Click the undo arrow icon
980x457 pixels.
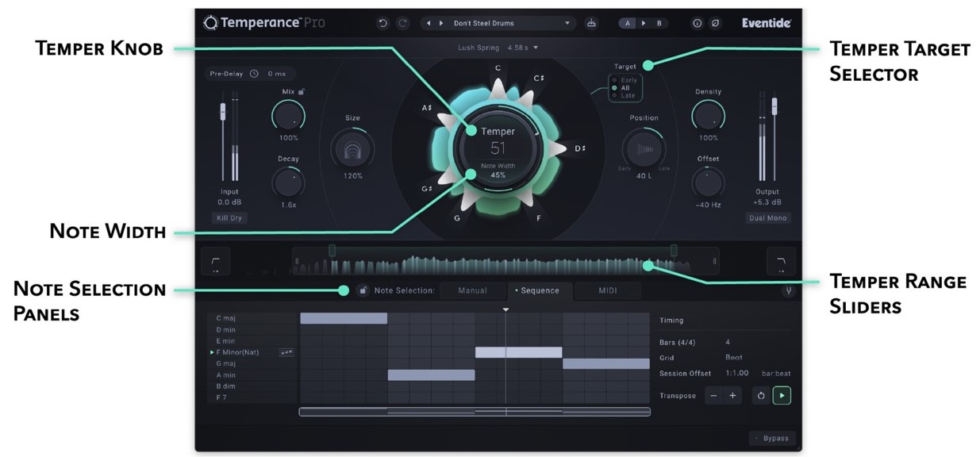[383, 24]
